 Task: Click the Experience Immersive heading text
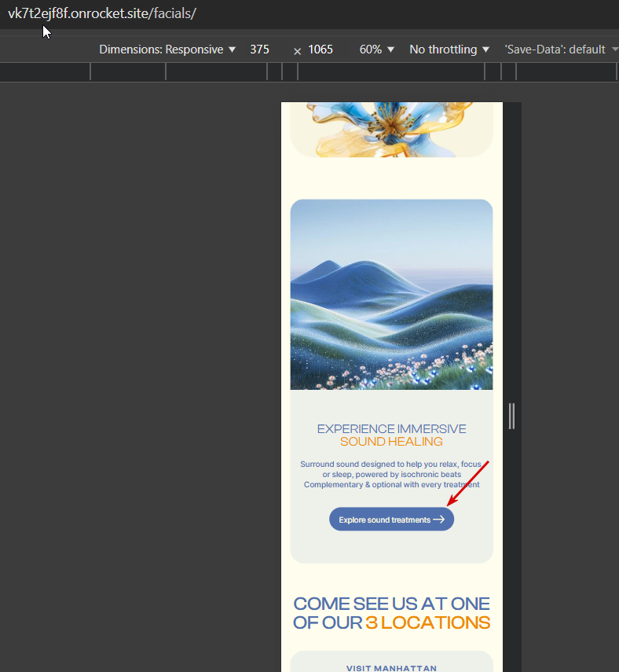pos(391,429)
